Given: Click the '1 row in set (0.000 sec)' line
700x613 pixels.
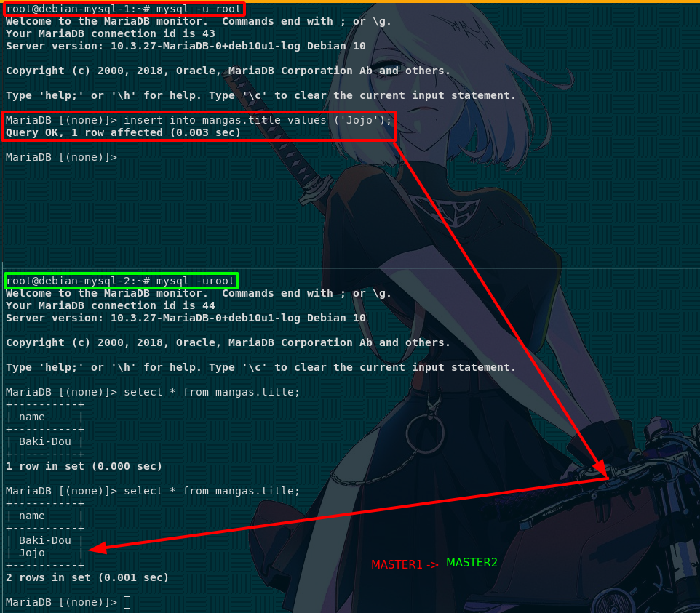Looking at the screenshot, I should [84, 466].
